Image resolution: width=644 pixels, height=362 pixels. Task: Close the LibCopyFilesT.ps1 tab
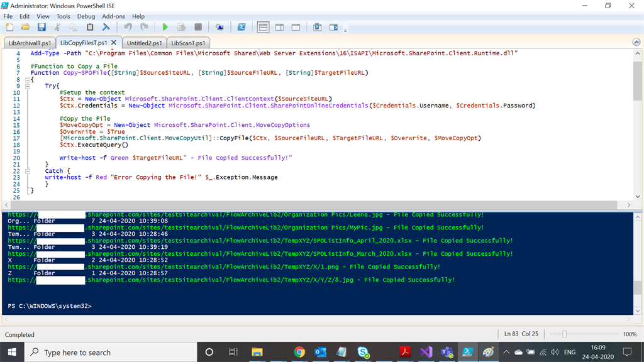(x=114, y=42)
